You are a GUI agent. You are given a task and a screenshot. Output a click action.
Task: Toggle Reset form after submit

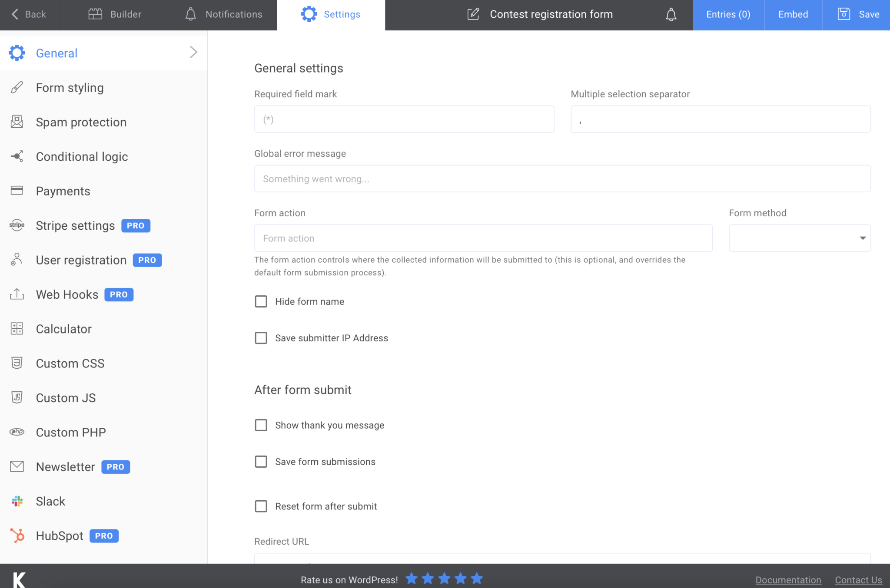pyautogui.click(x=261, y=506)
